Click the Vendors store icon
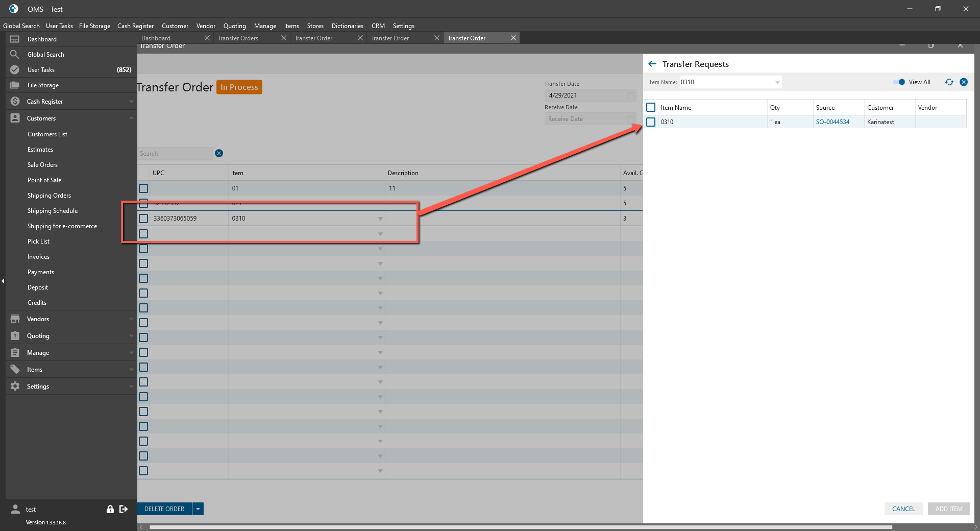 15,319
